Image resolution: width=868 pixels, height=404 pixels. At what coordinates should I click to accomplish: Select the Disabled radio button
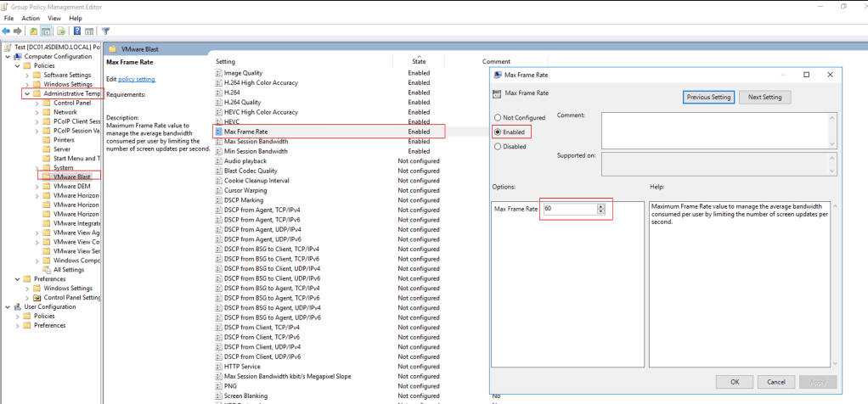(498, 146)
